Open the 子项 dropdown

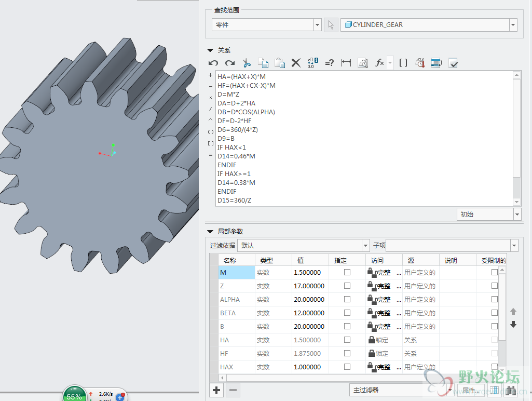point(514,245)
